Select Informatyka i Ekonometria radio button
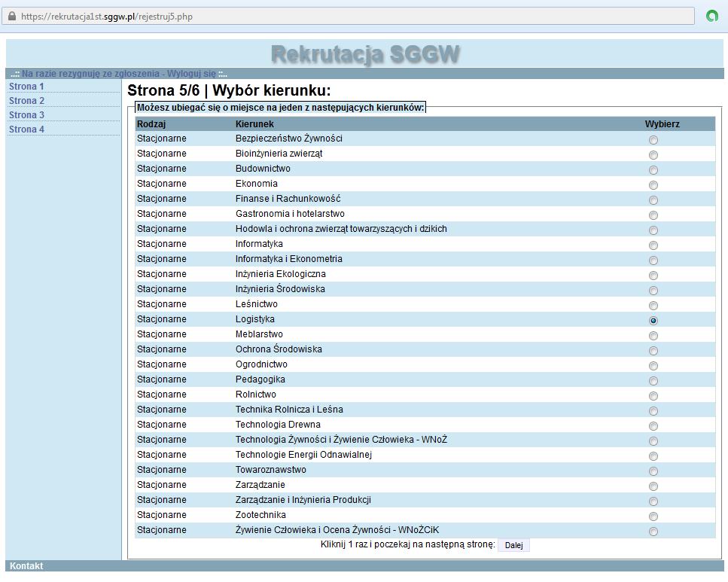Image resolution: width=728 pixels, height=582 pixels. [653, 260]
